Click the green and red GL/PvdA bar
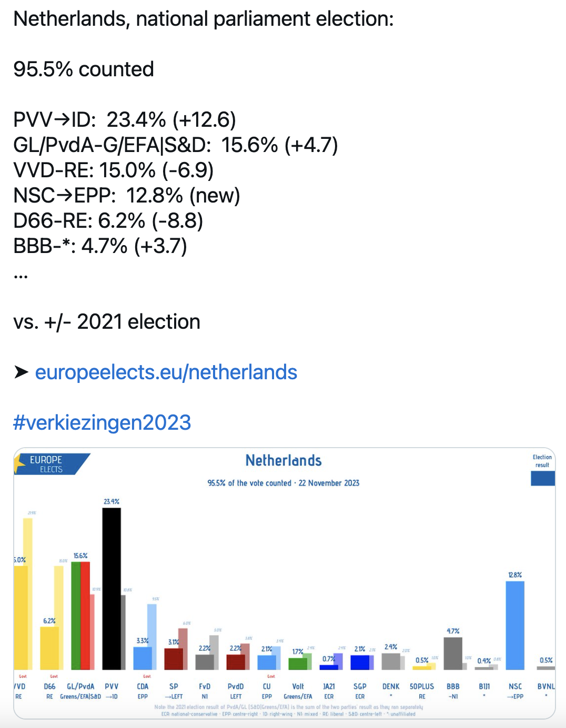 (x=80, y=616)
